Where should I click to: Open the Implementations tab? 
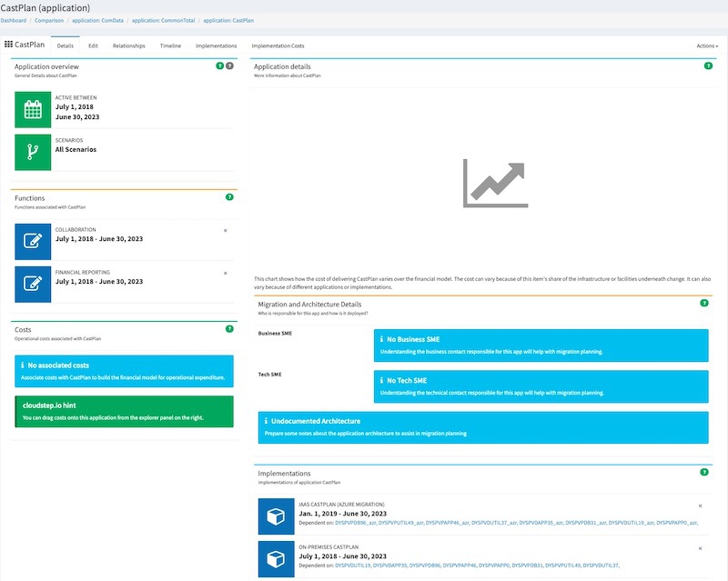pyautogui.click(x=216, y=46)
